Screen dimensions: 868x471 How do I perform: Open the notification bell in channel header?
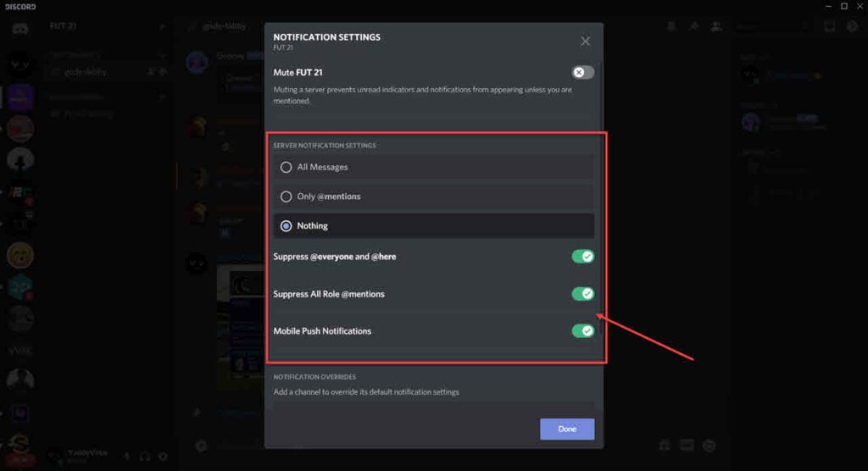tap(671, 26)
